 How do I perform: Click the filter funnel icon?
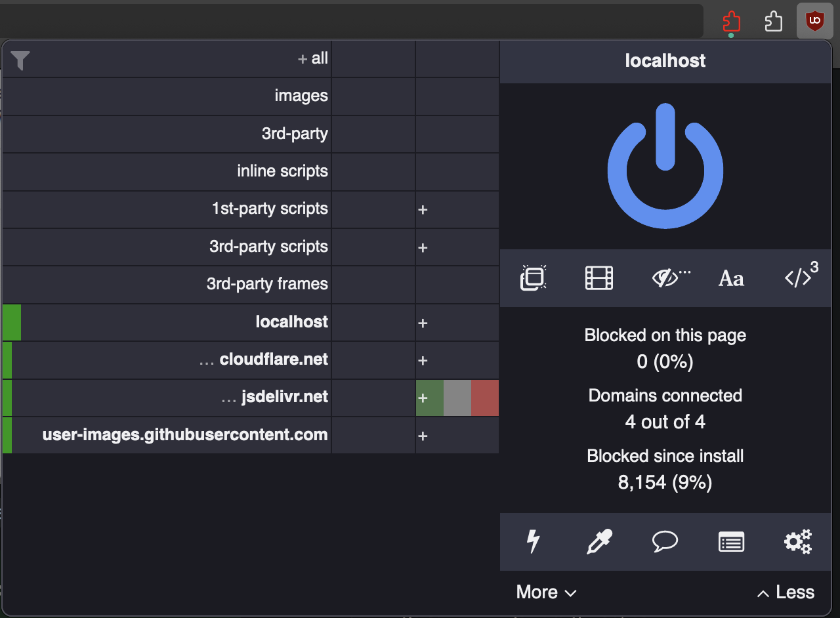(x=20, y=60)
